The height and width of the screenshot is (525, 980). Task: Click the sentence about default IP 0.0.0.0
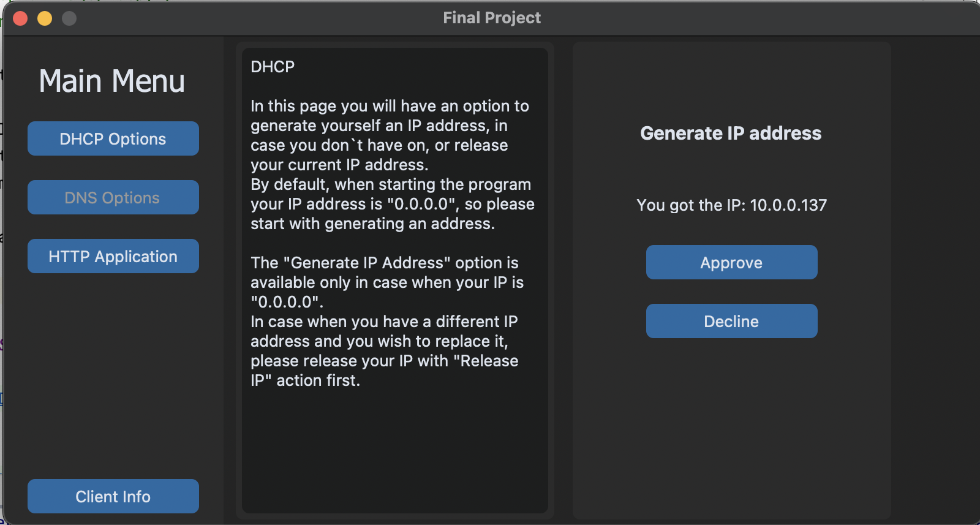point(391,204)
